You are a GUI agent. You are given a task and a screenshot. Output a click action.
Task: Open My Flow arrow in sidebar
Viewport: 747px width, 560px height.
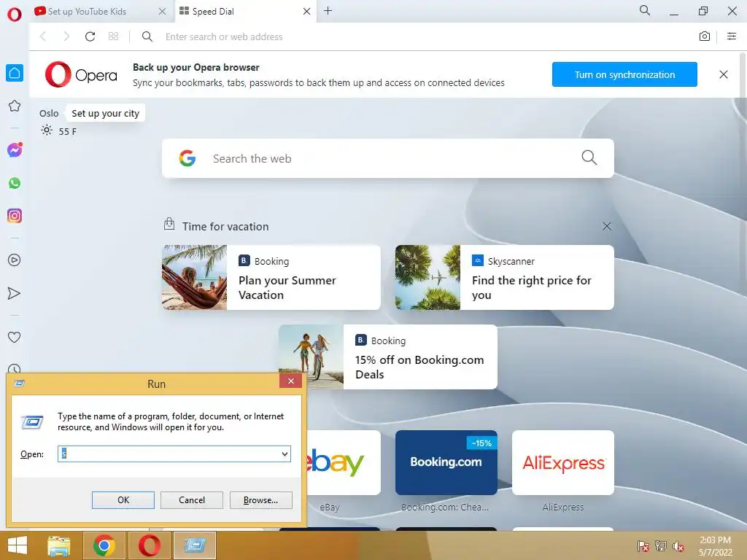coord(15,293)
